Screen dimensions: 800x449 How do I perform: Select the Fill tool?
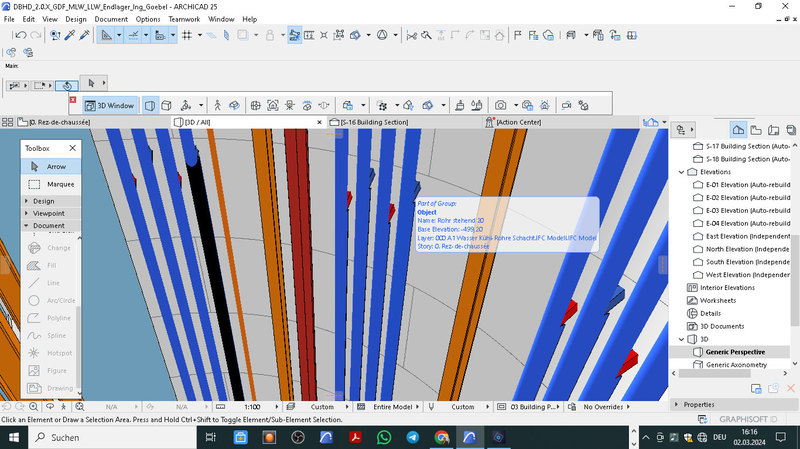point(48,265)
